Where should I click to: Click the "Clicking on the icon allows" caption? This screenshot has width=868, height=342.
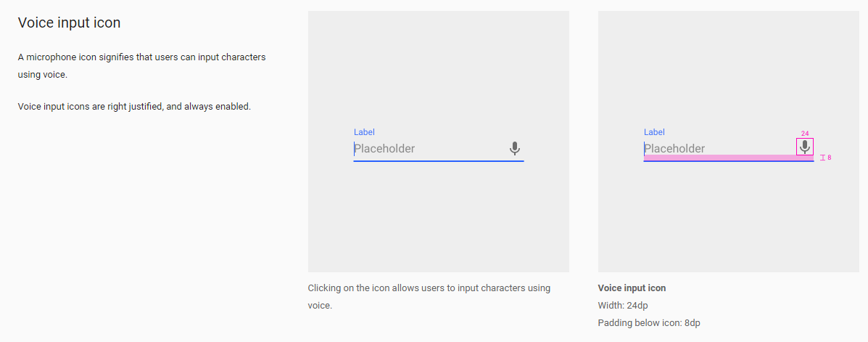click(429, 288)
